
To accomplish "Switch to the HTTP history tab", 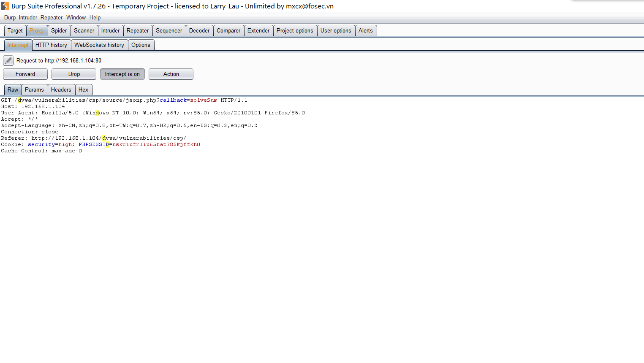I will coord(51,45).
